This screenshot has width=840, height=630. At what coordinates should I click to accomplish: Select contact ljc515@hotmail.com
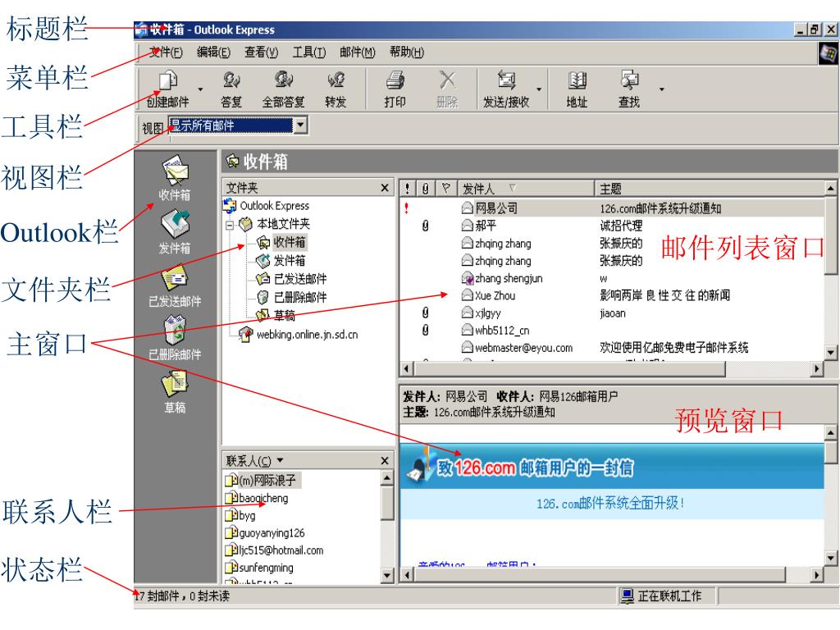tap(274, 550)
